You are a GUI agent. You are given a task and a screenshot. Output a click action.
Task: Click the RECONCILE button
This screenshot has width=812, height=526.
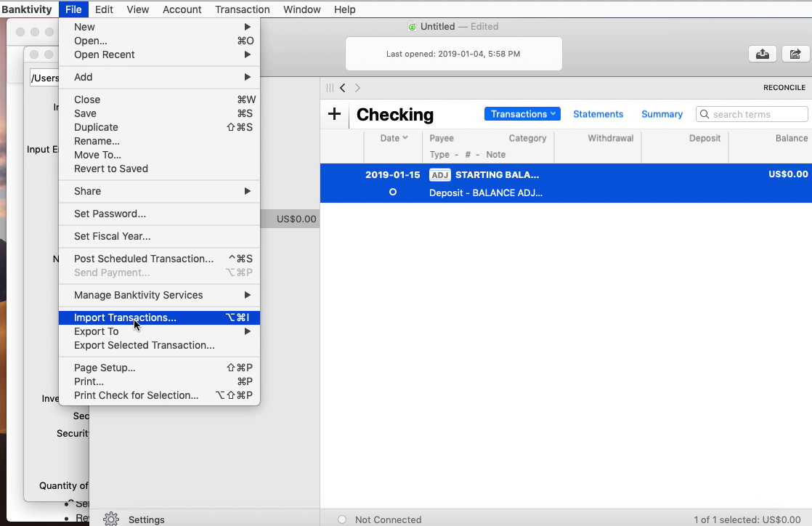784,88
